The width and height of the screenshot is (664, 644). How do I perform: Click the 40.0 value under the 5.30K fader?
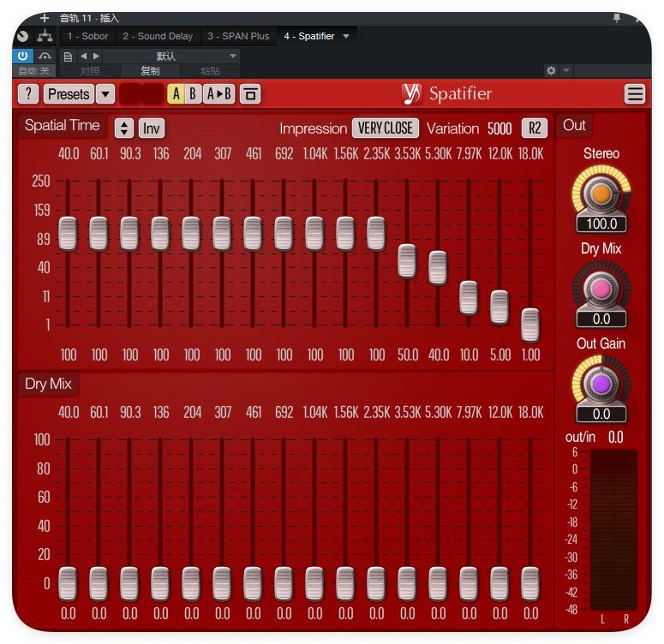pyautogui.click(x=439, y=355)
